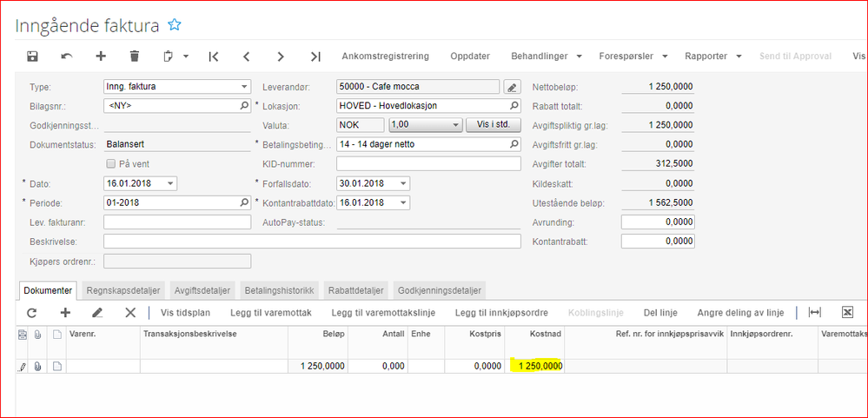Click Legg til varemottakslinje
This screenshot has width=868, height=418.
point(384,313)
